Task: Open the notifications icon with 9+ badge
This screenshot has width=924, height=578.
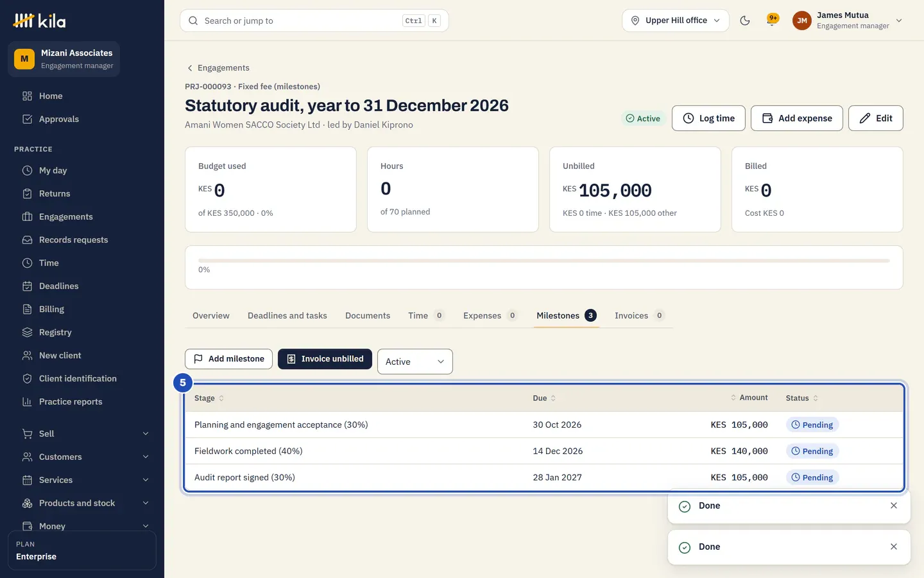Action: (x=773, y=20)
